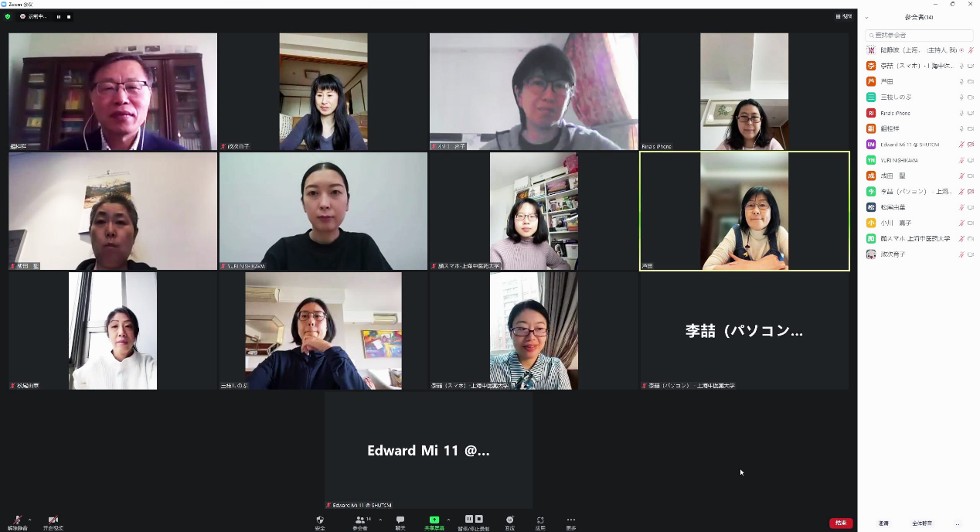
Task: Expand the arrow beside Share Screen button
Action: click(448, 520)
